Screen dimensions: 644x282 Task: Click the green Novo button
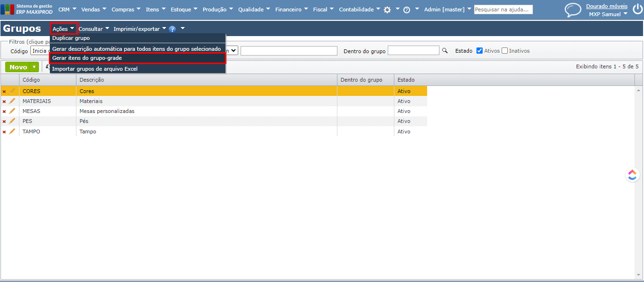pos(18,67)
